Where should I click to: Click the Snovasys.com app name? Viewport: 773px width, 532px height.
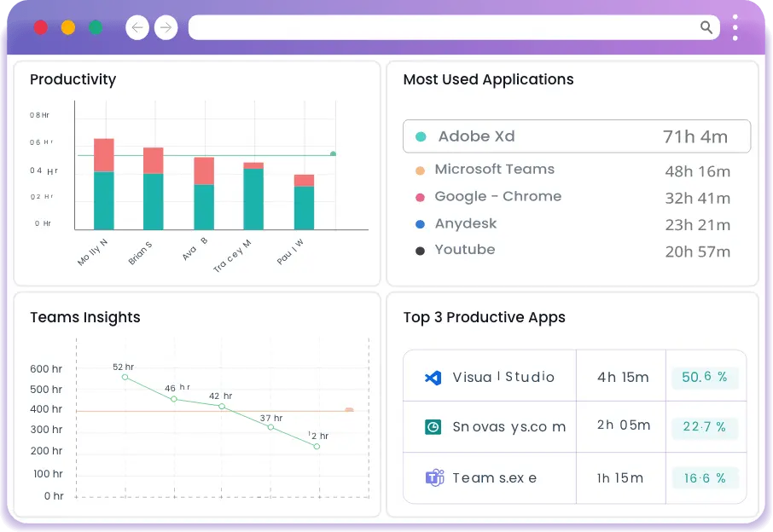(x=509, y=426)
